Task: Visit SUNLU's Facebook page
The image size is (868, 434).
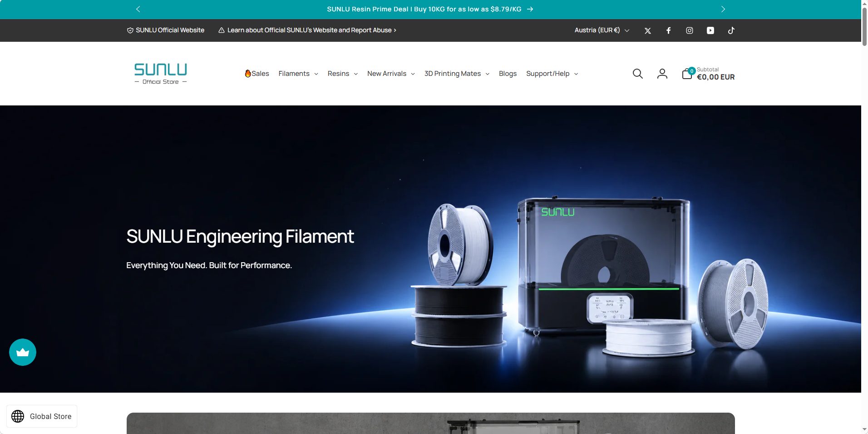Action: pyautogui.click(x=669, y=30)
